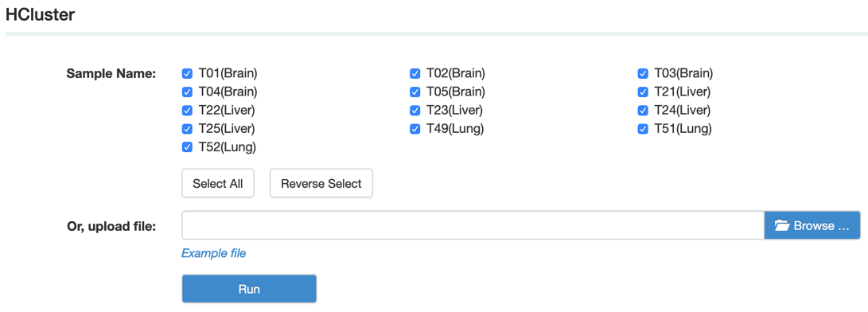
Task: Deselect the T23(Liver) sample checkbox
Action: (415, 111)
